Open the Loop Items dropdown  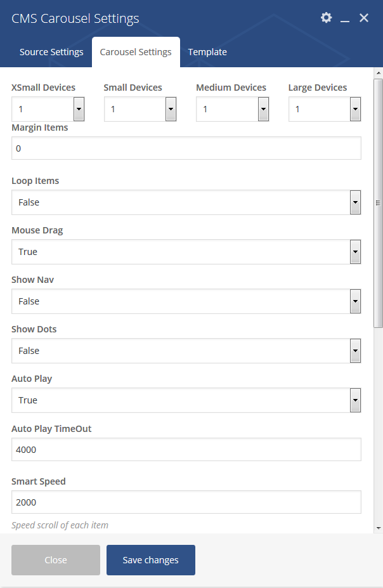click(x=186, y=202)
